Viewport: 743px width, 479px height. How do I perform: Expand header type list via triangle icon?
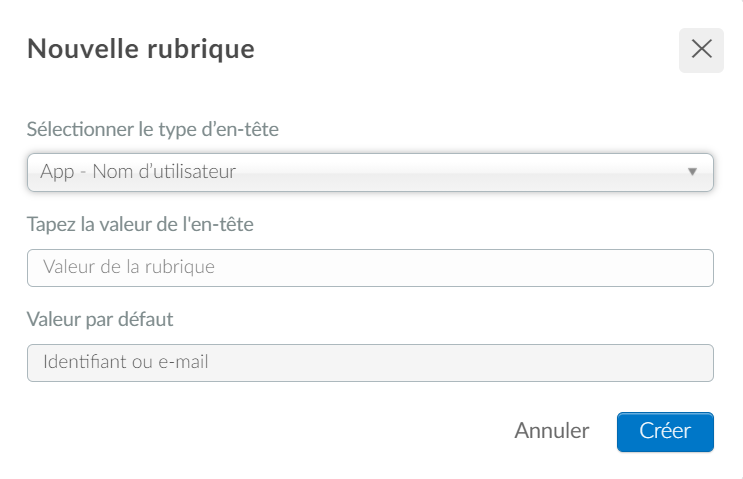coord(692,172)
